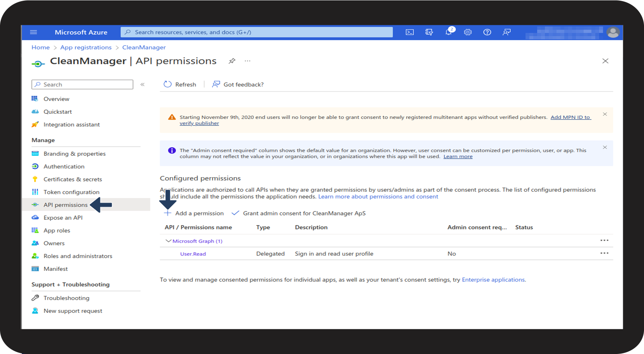644x354 pixels.
Task: Open the directories and subscriptions filter icon
Action: pyautogui.click(x=429, y=32)
